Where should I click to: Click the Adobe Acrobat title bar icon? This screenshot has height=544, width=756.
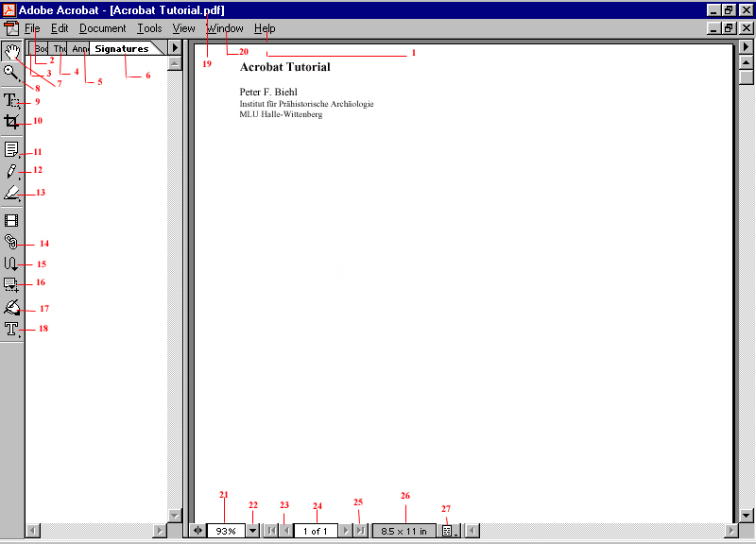click(9, 9)
